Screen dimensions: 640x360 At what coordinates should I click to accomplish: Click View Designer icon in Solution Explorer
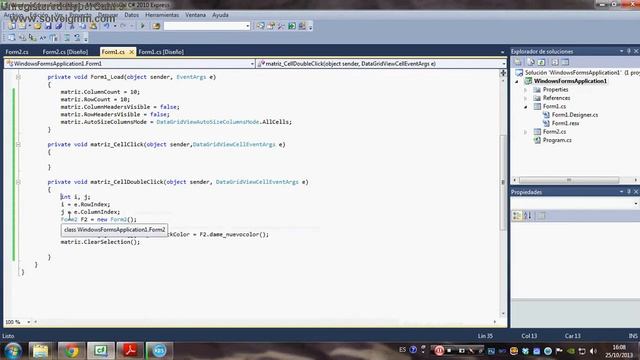click(x=565, y=62)
